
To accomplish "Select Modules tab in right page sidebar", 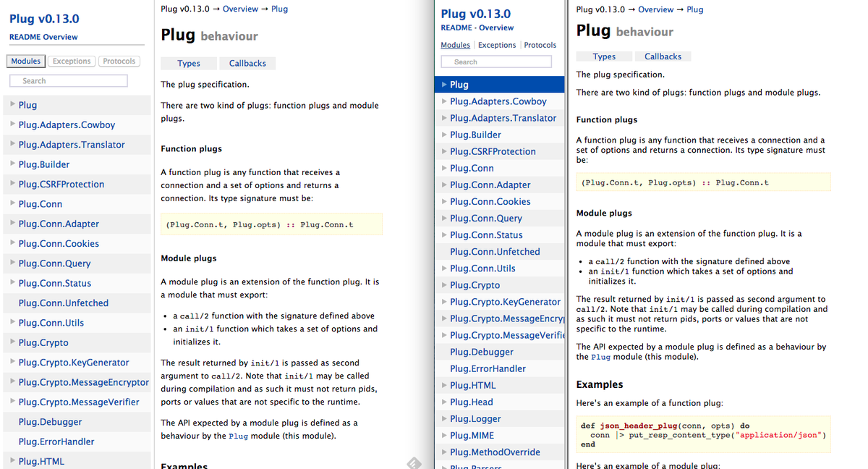I will click(455, 45).
